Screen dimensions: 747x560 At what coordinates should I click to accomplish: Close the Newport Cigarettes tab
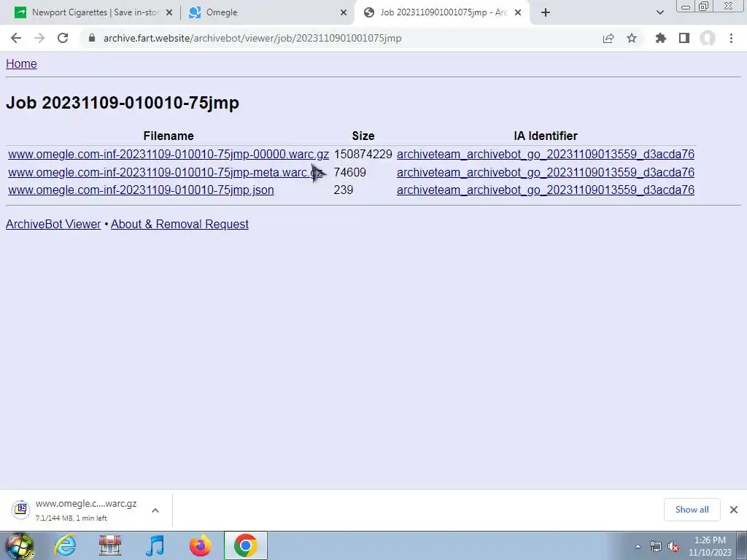[169, 13]
